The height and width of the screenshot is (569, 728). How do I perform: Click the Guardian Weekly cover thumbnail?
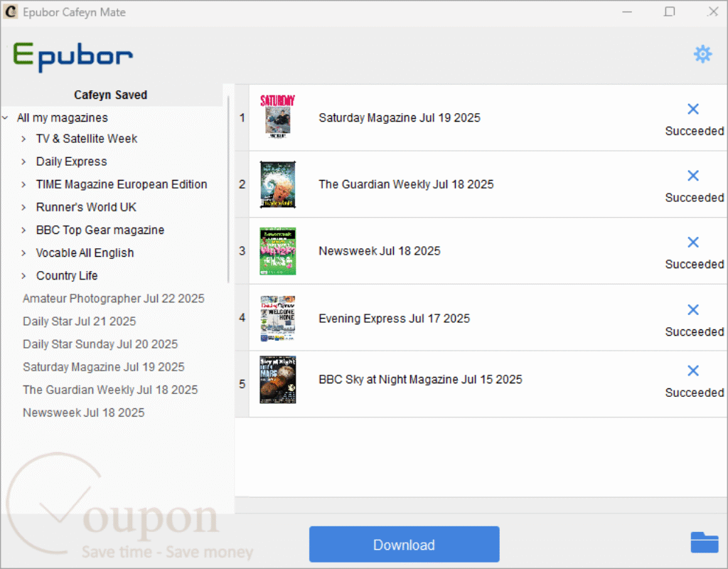point(278,184)
